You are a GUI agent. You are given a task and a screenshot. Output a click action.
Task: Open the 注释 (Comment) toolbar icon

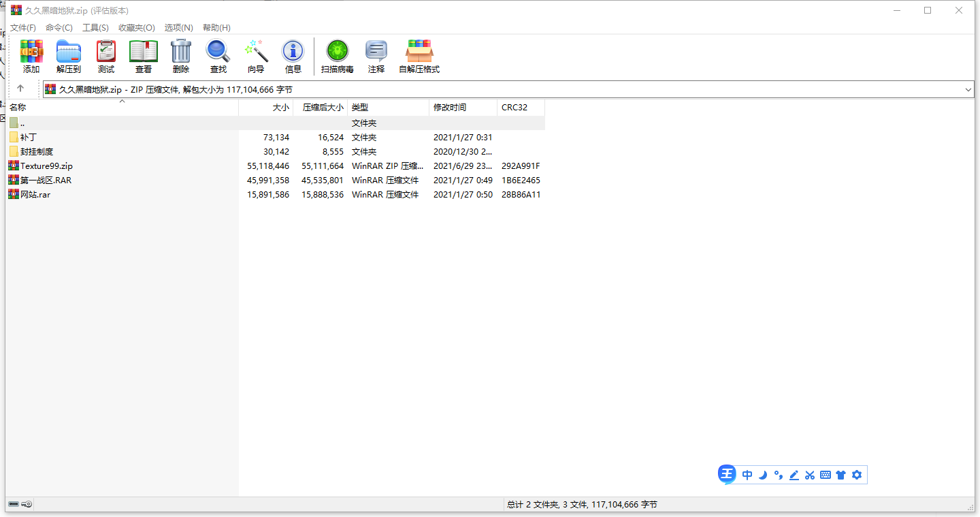pos(376,56)
